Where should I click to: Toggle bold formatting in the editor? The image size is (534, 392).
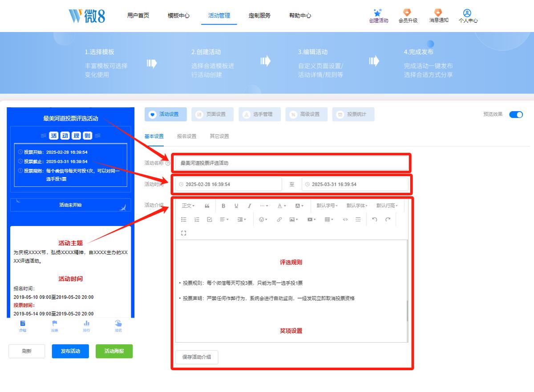(x=223, y=206)
